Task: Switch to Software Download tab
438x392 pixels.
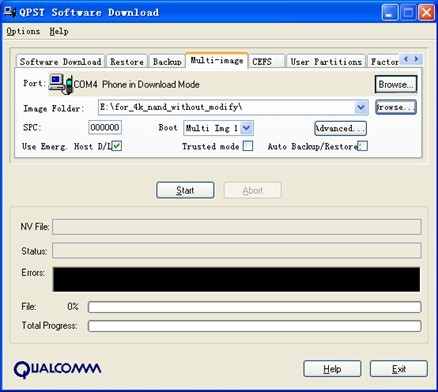Action: point(60,62)
